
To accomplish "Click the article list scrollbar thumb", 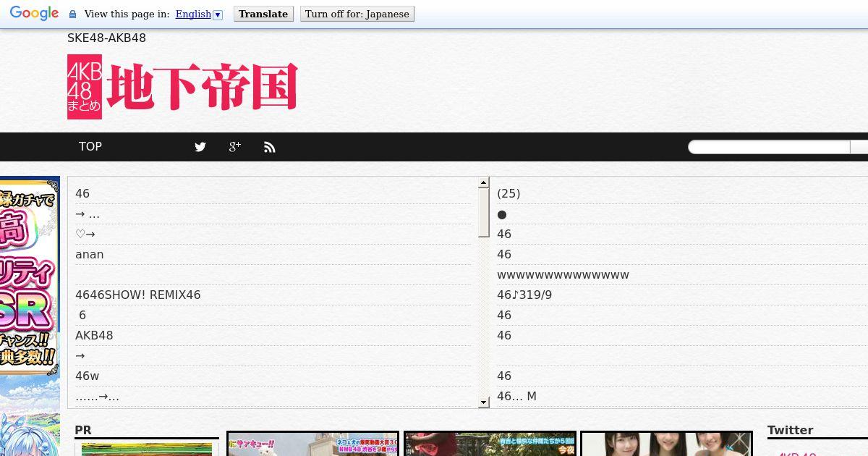I will pyautogui.click(x=484, y=213).
